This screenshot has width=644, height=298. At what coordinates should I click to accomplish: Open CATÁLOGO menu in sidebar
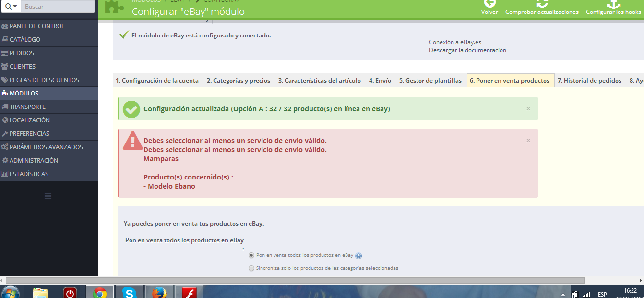pyautogui.click(x=49, y=39)
